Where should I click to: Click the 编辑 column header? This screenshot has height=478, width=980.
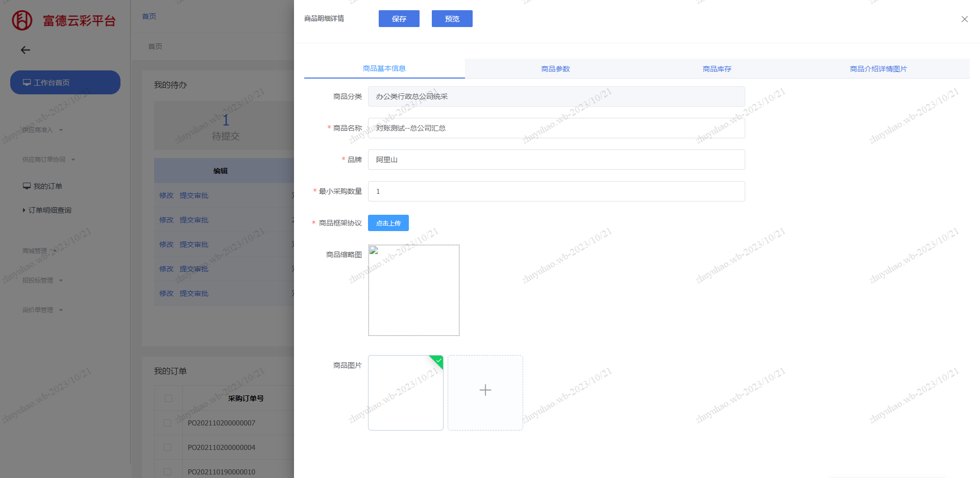click(220, 171)
